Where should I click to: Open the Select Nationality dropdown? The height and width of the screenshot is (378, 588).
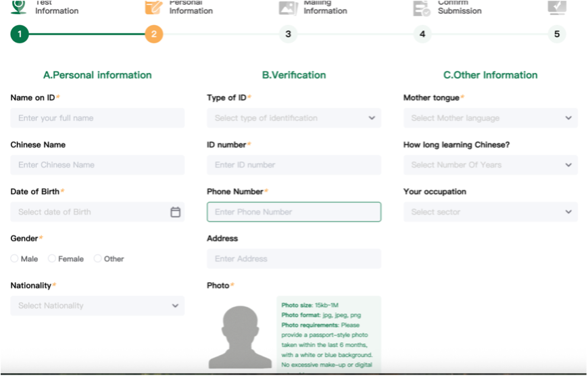coord(97,306)
